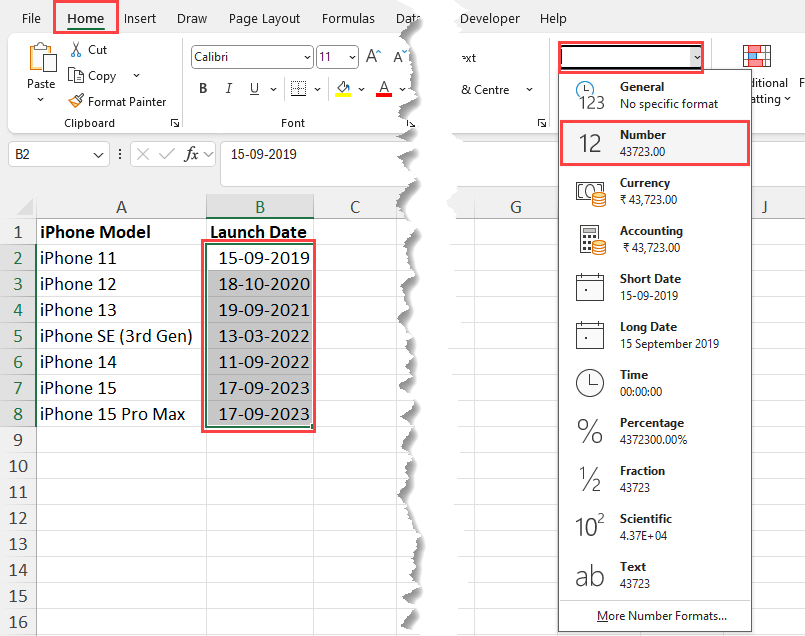Open the Insert Function fx button

coord(191,154)
